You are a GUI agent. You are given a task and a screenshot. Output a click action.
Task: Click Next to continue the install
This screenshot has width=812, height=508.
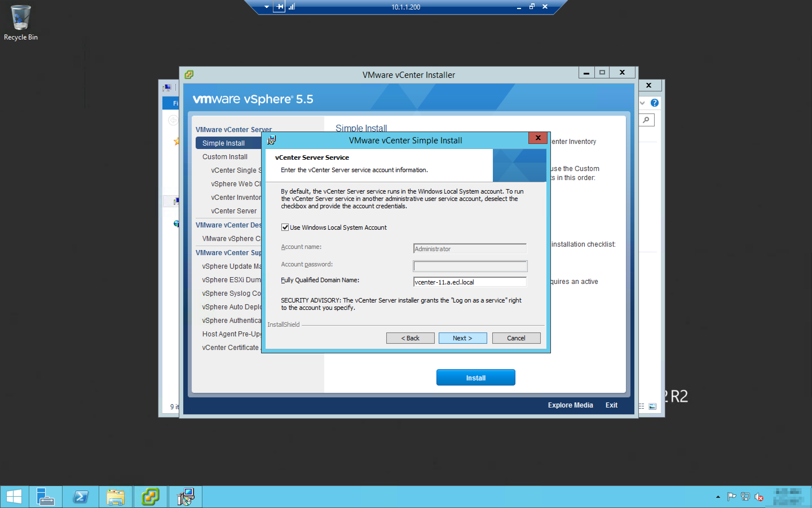point(463,338)
